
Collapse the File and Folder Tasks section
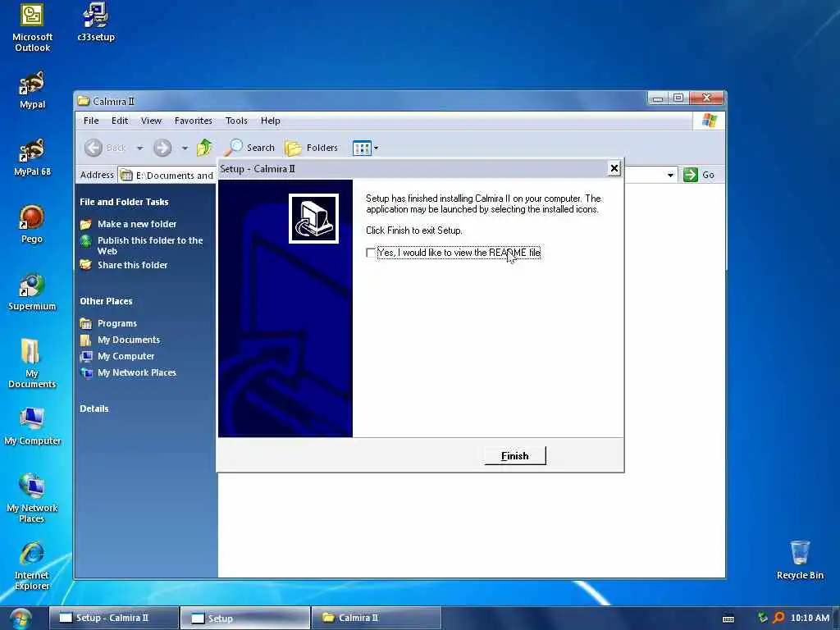[x=124, y=202]
